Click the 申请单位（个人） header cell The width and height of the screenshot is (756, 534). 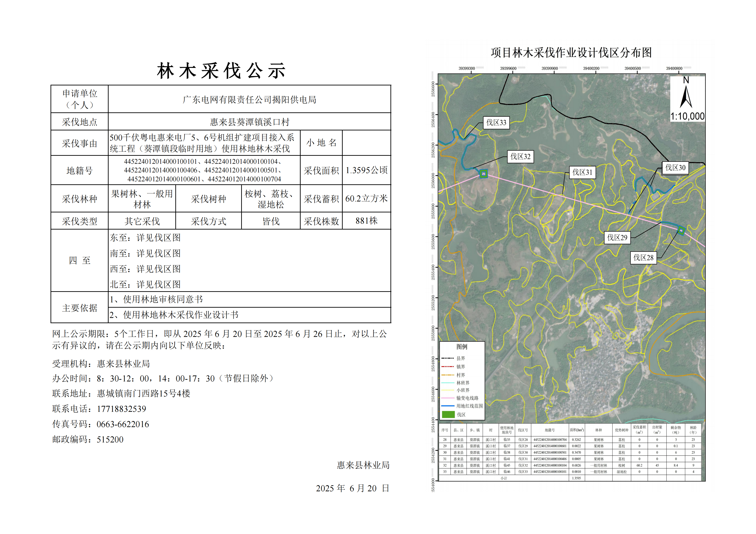(80, 99)
